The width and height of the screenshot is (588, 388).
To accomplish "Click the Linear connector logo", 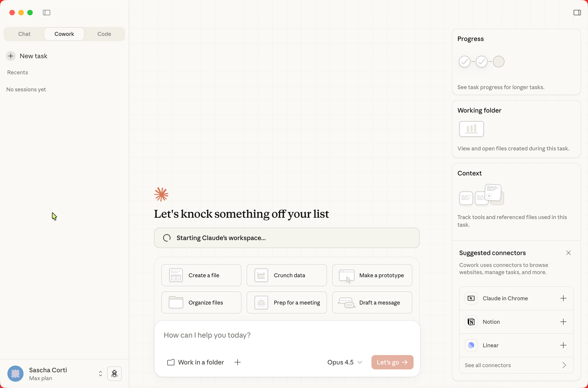I will 471,345.
